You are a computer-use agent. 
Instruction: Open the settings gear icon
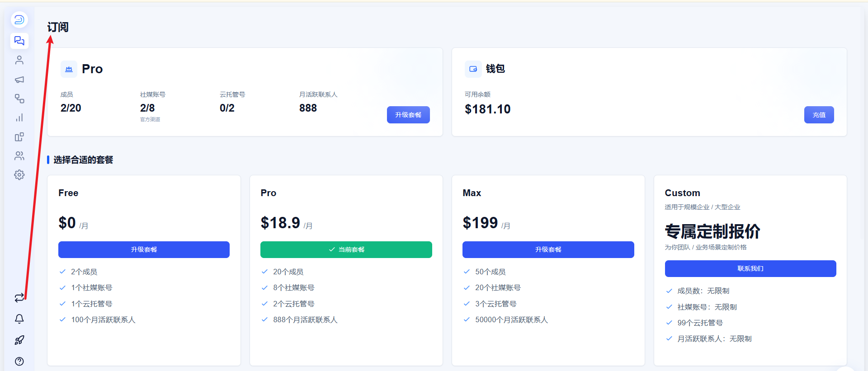tap(19, 175)
